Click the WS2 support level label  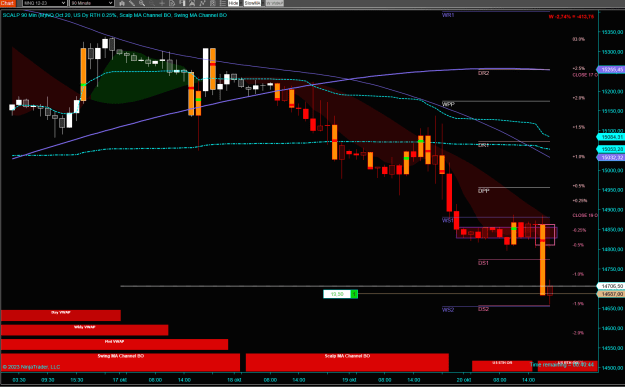(x=448, y=310)
